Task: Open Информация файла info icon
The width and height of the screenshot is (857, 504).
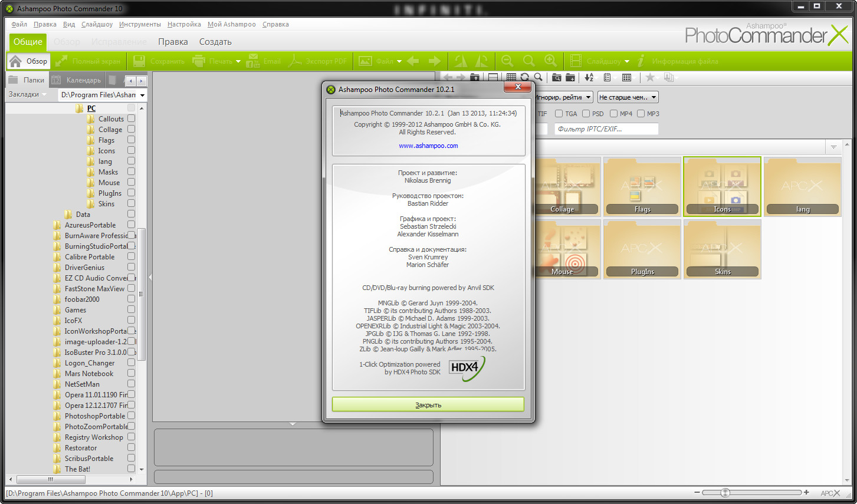Action: click(642, 61)
